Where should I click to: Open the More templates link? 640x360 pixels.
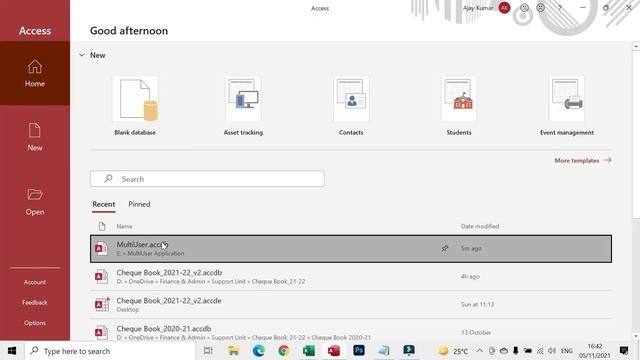pyautogui.click(x=583, y=160)
